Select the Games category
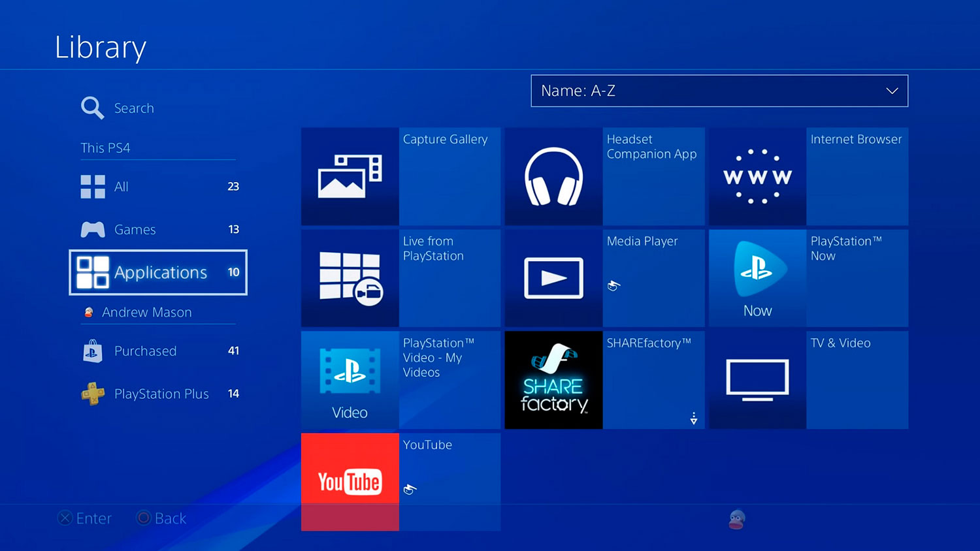Screen dimensions: 980x551 (x=159, y=230)
